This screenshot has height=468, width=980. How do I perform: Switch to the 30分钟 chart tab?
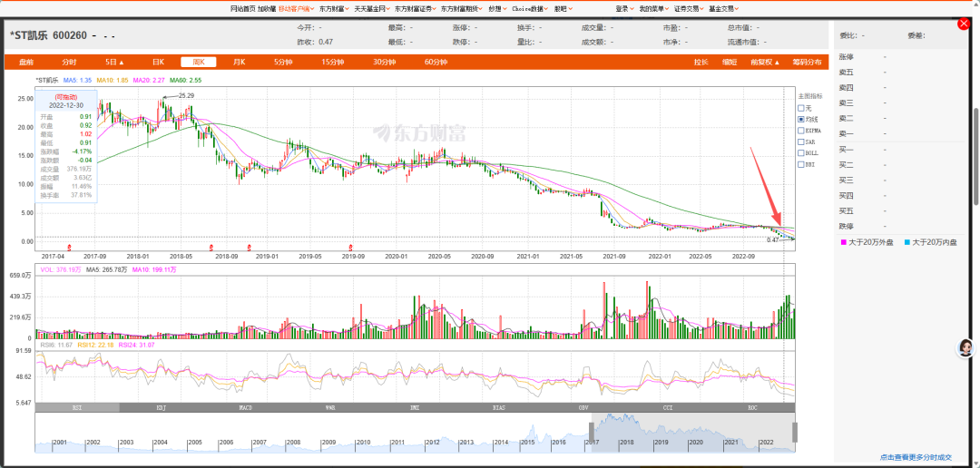pyautogui.click(x=385, y=62)
